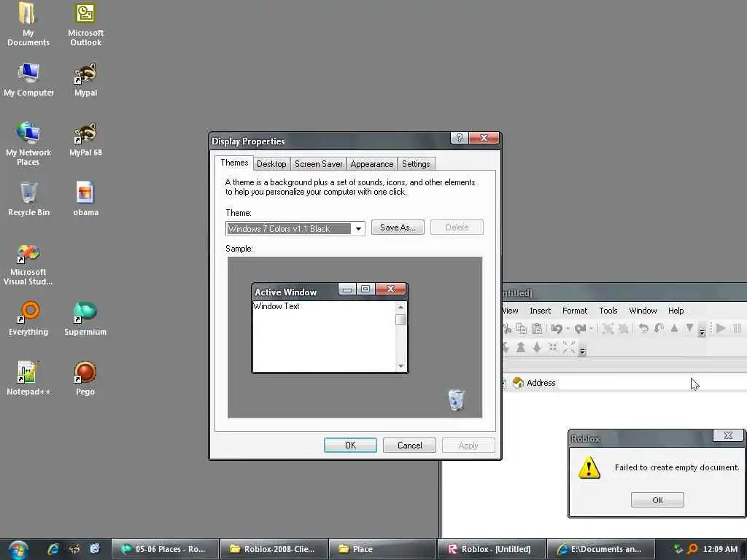Switch to the Themes tab

pos(234,163)
